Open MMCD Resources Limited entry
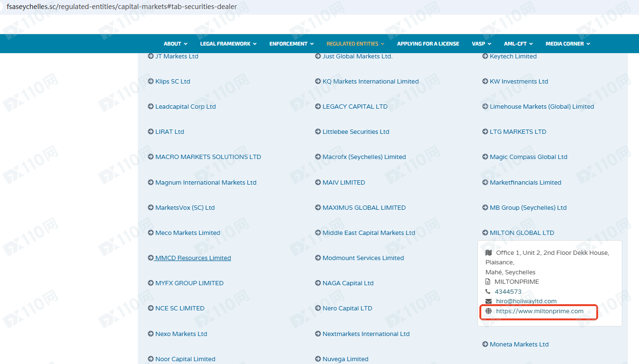The height and width of the screenshot is (364, 639). pos(193,258)
